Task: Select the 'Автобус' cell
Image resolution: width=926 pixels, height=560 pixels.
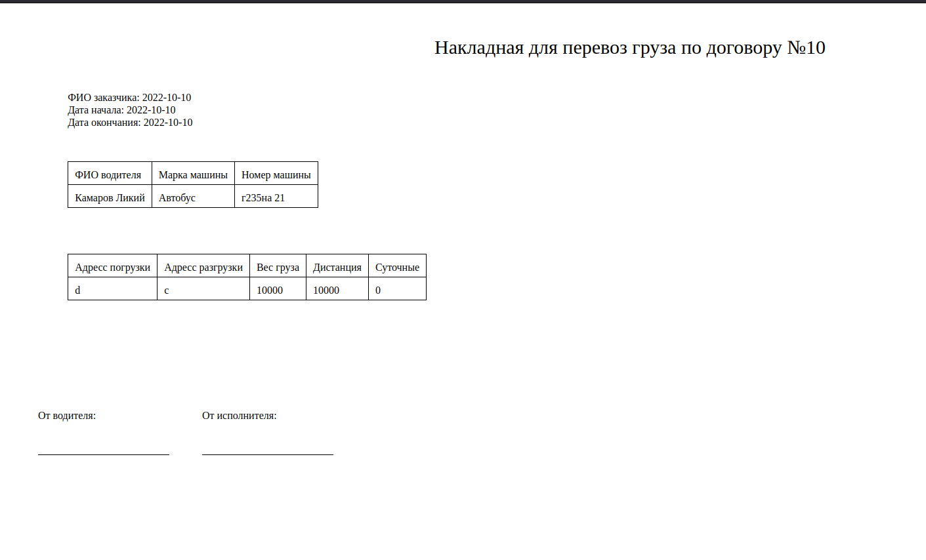Action: [193, 197]
